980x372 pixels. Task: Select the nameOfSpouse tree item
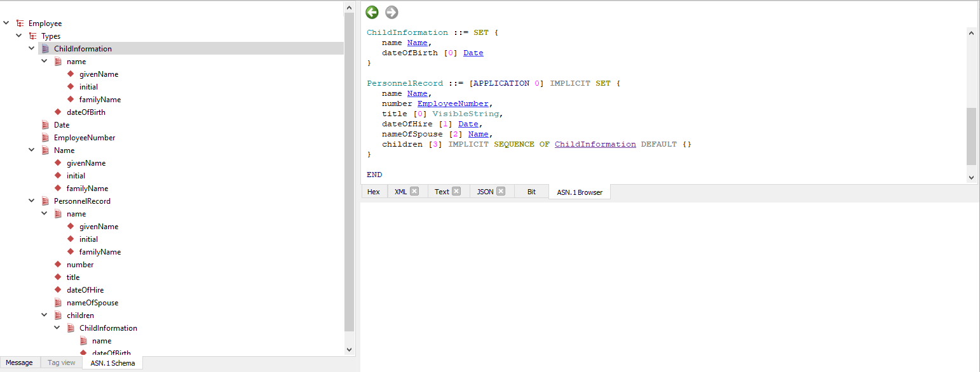(92, 303)
